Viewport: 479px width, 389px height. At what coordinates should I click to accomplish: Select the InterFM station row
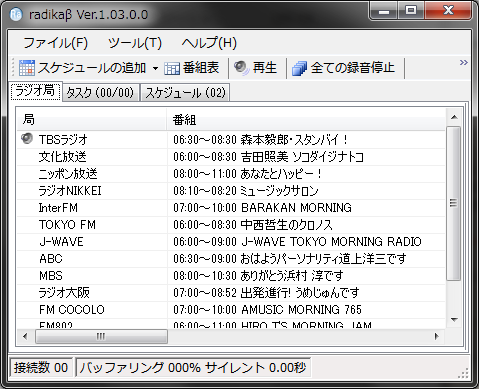tap(231, 208)
